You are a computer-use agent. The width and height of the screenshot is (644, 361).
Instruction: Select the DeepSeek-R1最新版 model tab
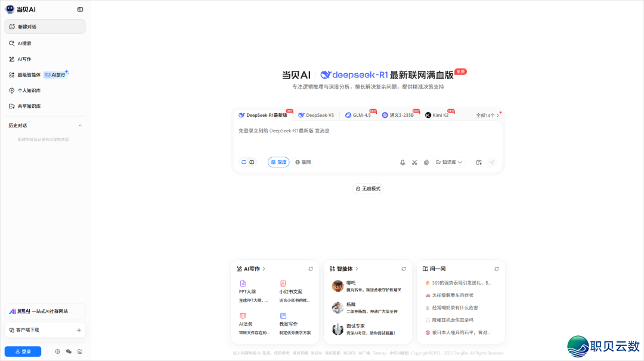click(x=263, y=116)
